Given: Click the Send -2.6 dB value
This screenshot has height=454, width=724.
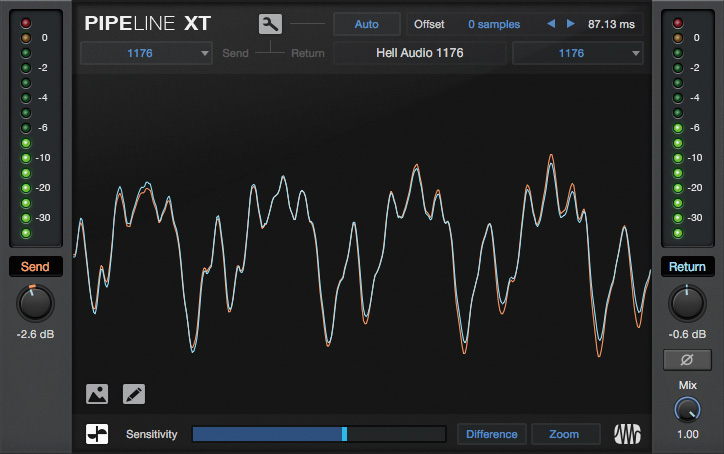Looking at the screenshot, I should [36, 334].
